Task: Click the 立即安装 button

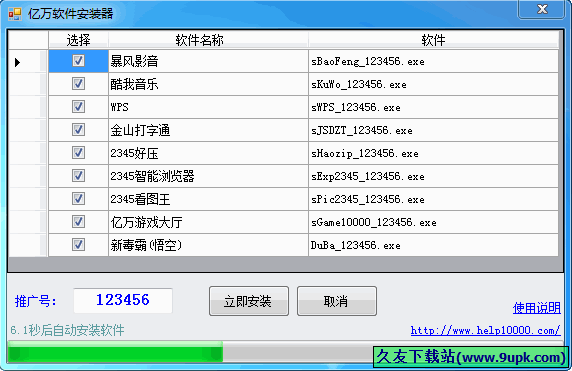Action: (249, 301)
